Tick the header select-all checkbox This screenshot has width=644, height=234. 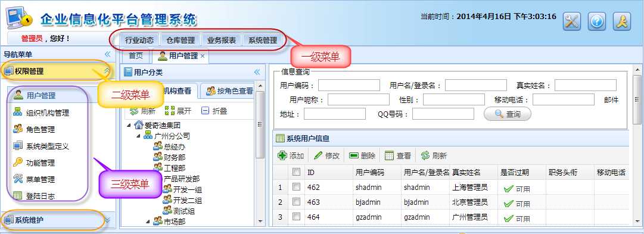(296, 172)
